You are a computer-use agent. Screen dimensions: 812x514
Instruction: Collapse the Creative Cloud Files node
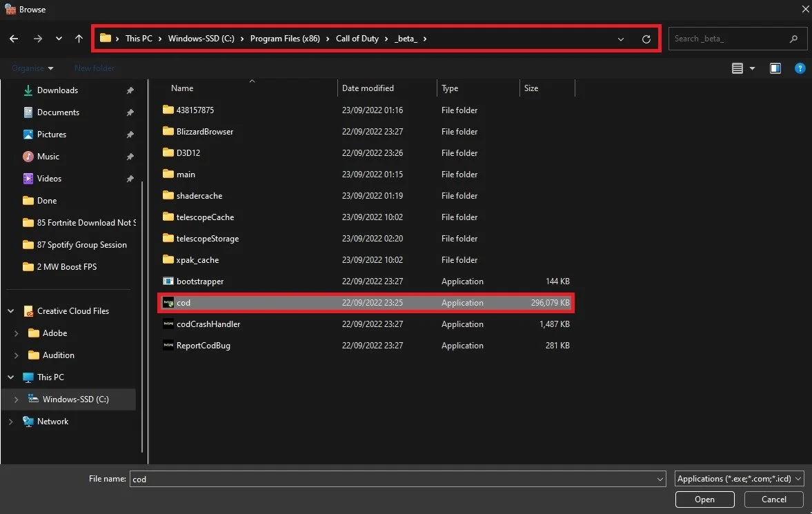(10, 311)
